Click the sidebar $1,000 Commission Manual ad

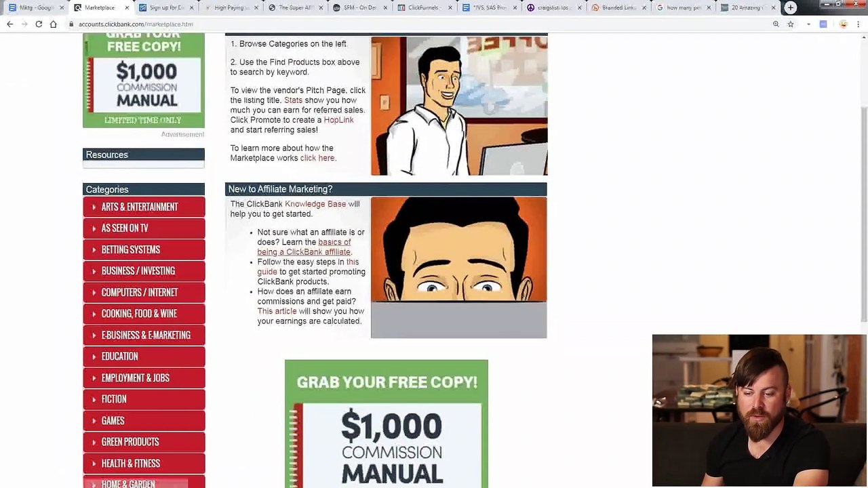(144, 80)
